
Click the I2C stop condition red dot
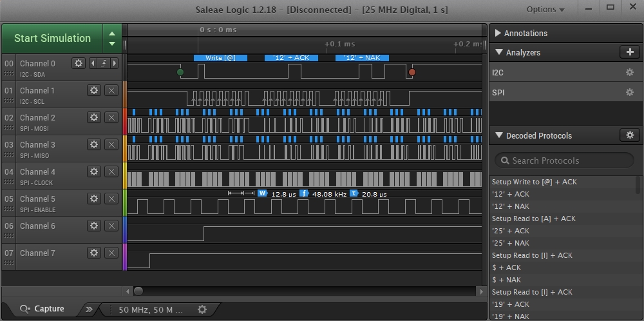pyautogui.click(x=412, y=72)
